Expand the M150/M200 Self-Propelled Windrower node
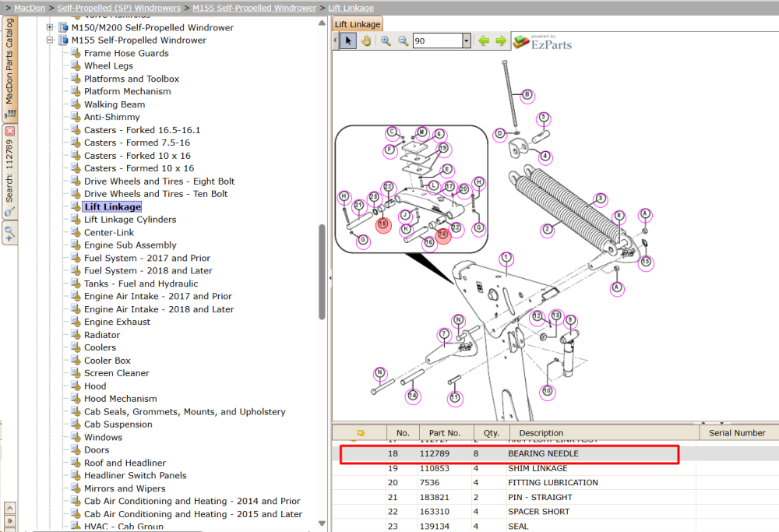 50,27
